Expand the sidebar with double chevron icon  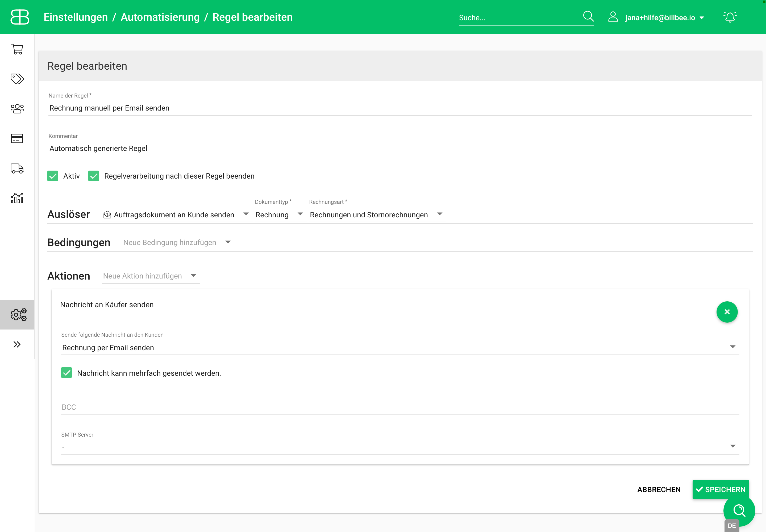[17, 344]
